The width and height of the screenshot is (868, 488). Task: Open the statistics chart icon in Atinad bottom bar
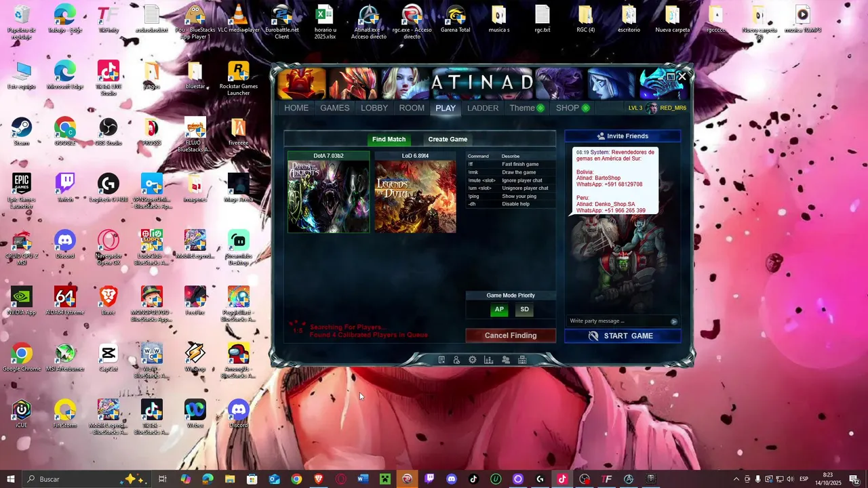point(488,360)
